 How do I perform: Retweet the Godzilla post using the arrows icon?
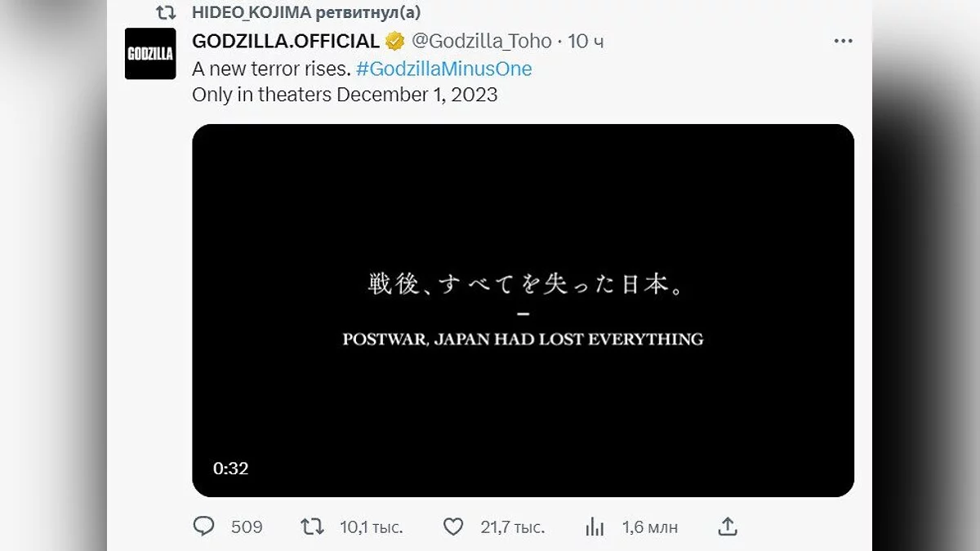click(x=312, y=527)
